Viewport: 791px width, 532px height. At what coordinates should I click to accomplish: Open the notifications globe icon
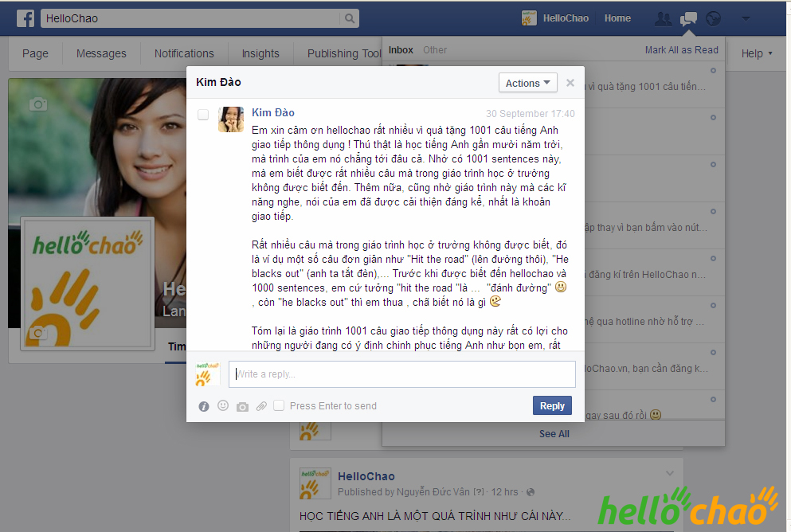click(713, 19)
